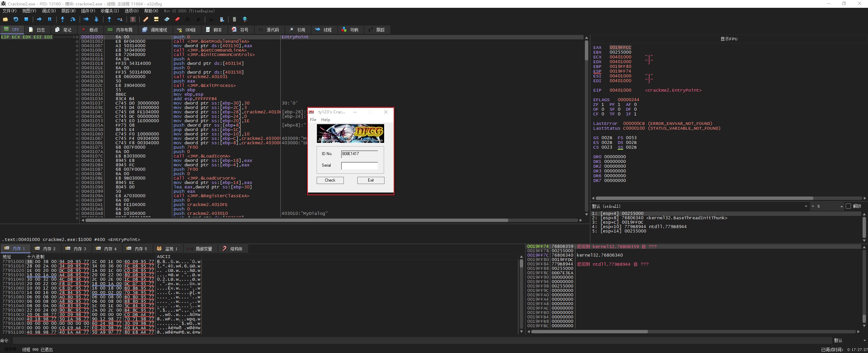Click the open file folder icon

point(5,19)
